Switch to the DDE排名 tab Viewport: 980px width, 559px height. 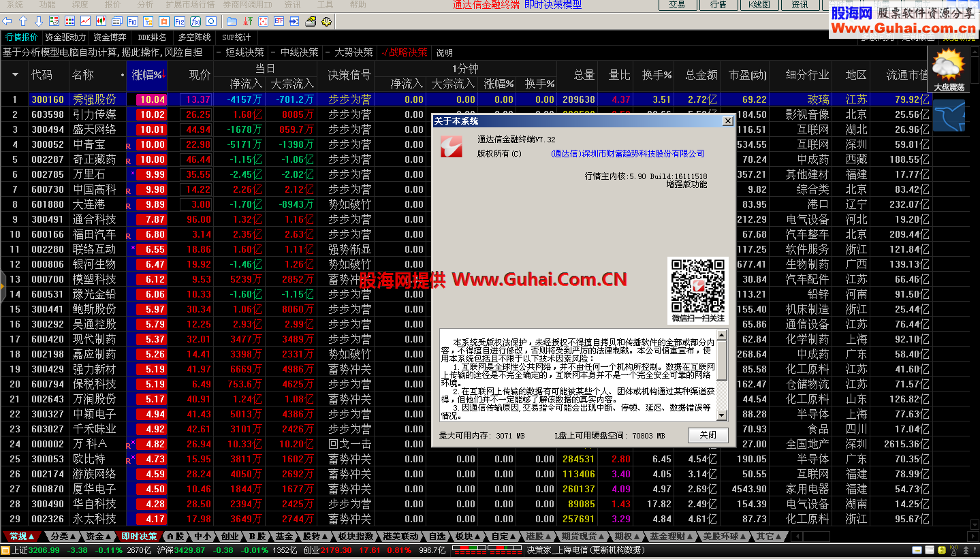(x=152, y=37)
